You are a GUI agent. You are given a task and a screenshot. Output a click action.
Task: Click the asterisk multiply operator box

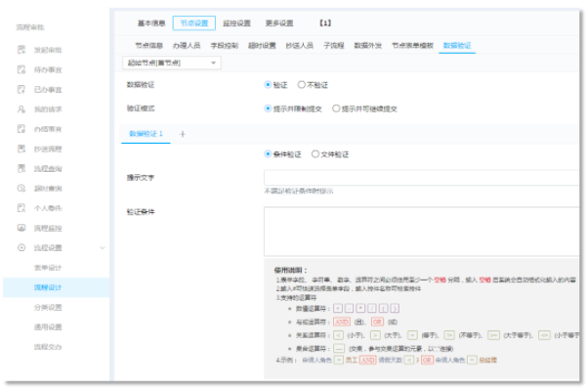coord(360,308)
